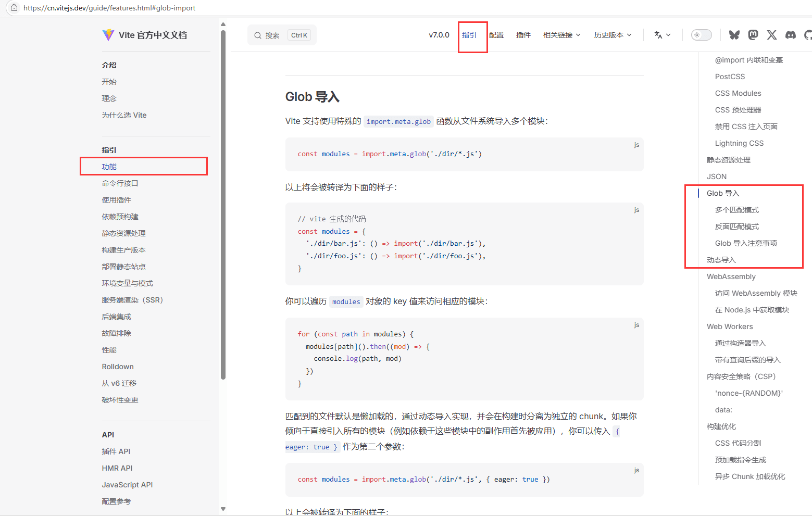The image size is (812, 516).
Task: Click the Vite logo icon
Action: tap(108, 35)
